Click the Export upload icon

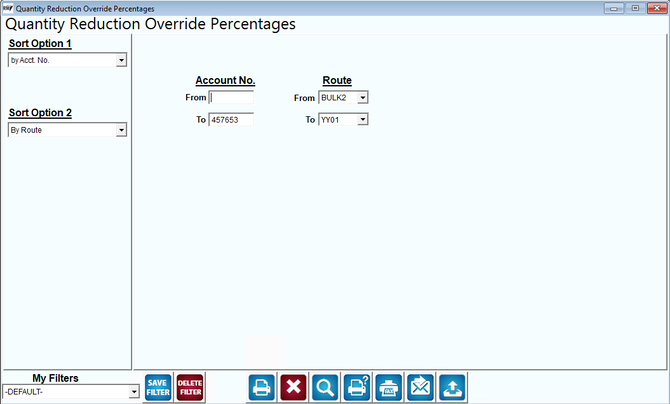(x=452, y=388)
